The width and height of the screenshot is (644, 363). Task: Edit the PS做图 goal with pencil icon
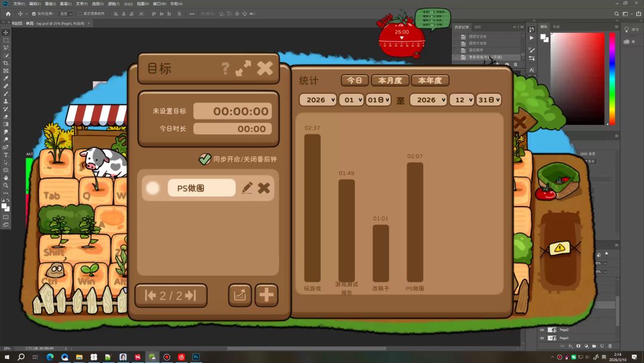(247, 188)
